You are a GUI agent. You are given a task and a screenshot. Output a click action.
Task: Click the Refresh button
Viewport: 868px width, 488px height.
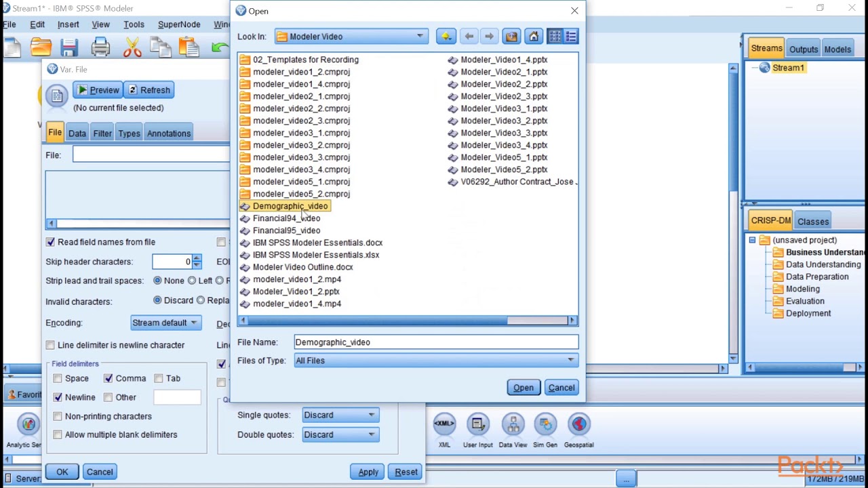[x=149, y=90]
